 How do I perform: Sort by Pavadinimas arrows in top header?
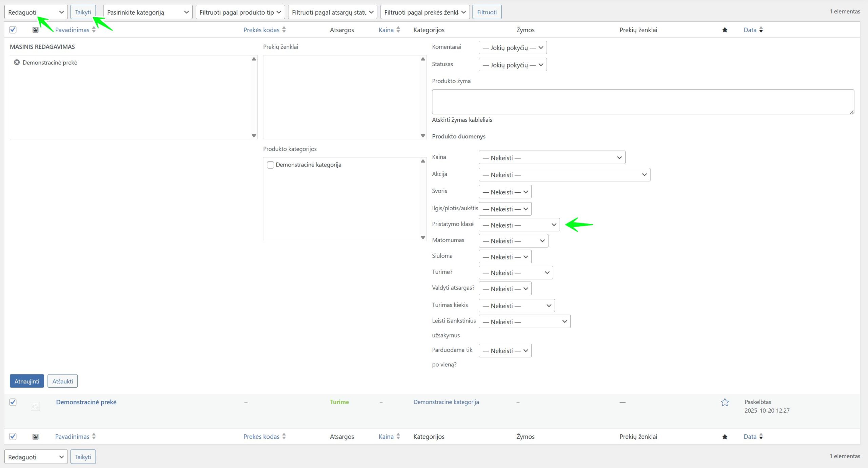[x=94, y=30]
